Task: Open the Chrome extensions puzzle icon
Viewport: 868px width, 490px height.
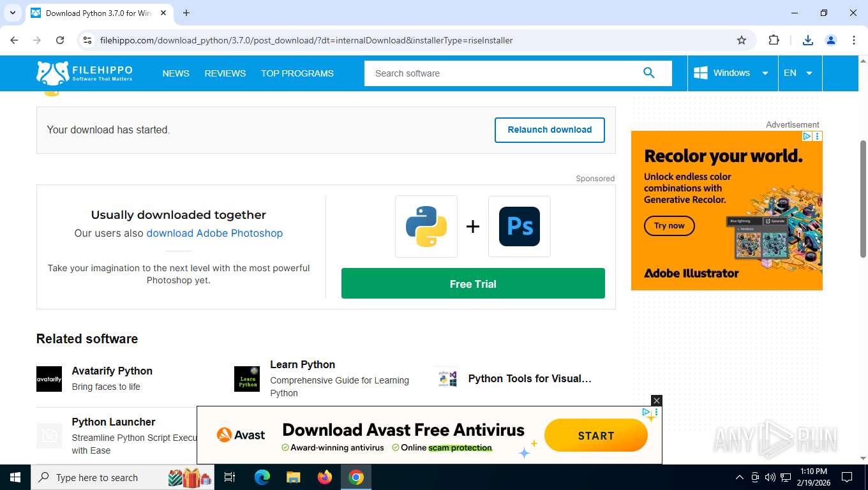Action: [774, 40]
